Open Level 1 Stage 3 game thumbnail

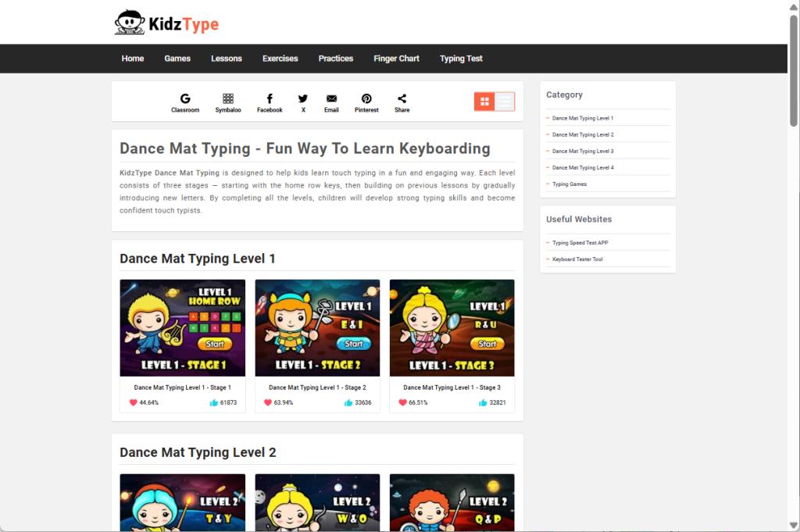[x=452, y=328]
